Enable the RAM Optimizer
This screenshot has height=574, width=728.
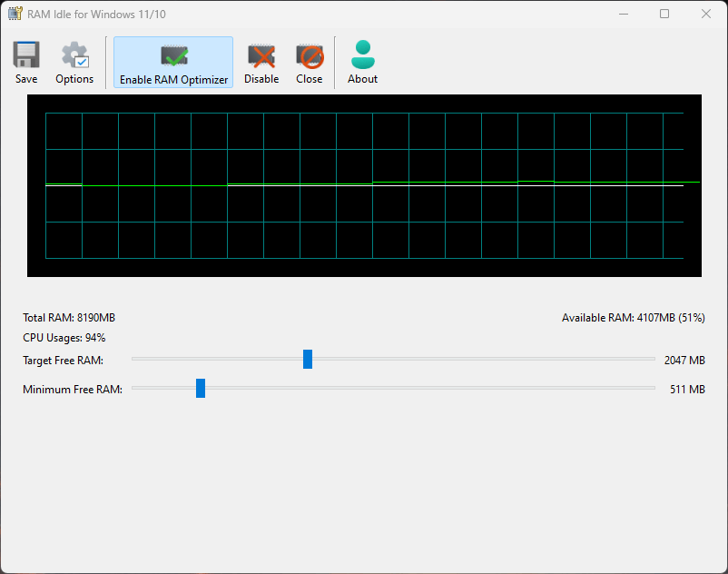coord(172,62)
